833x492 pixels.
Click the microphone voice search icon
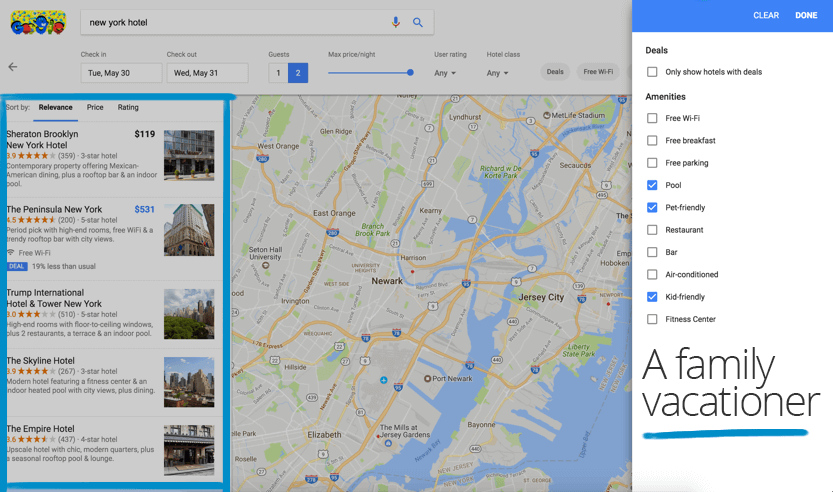coord(395,22)
